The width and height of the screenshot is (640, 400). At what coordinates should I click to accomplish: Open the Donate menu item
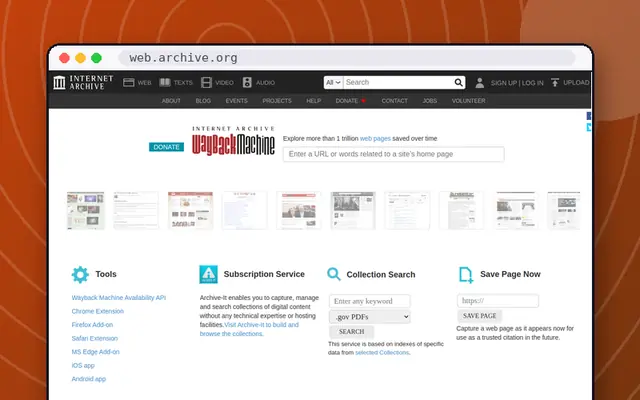(x=347, y=101)
